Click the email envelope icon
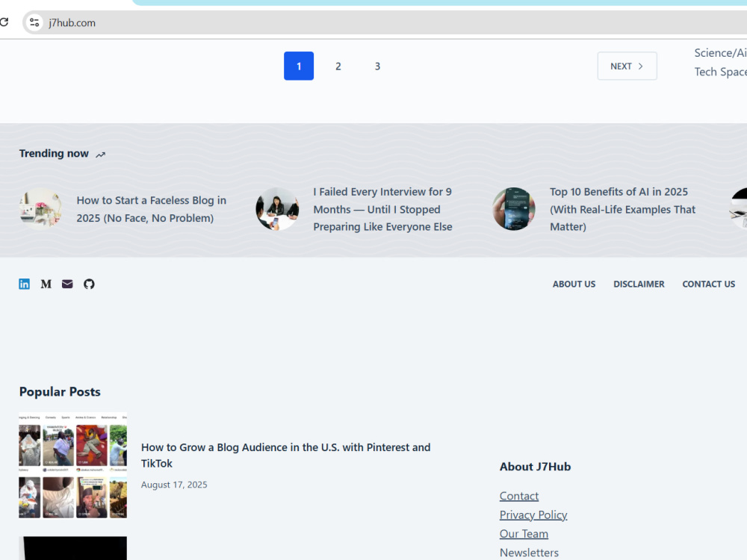Screen dimensions: 747x560 click(67, 284)
